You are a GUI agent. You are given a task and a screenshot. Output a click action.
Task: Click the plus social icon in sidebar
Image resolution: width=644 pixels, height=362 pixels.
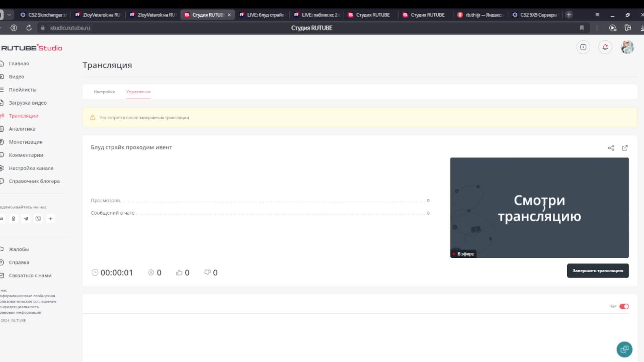[51, 219]
